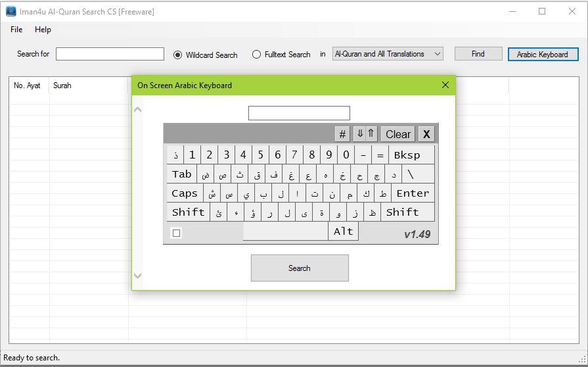
Task: Tap the Arabic ج key
Action: coord(376,174)
